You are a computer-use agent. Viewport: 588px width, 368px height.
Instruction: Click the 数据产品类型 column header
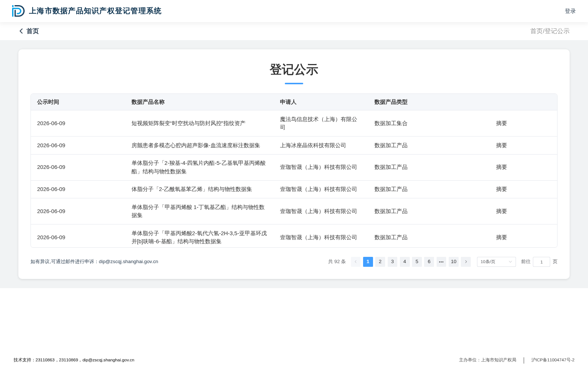click(x=391, y=102)
